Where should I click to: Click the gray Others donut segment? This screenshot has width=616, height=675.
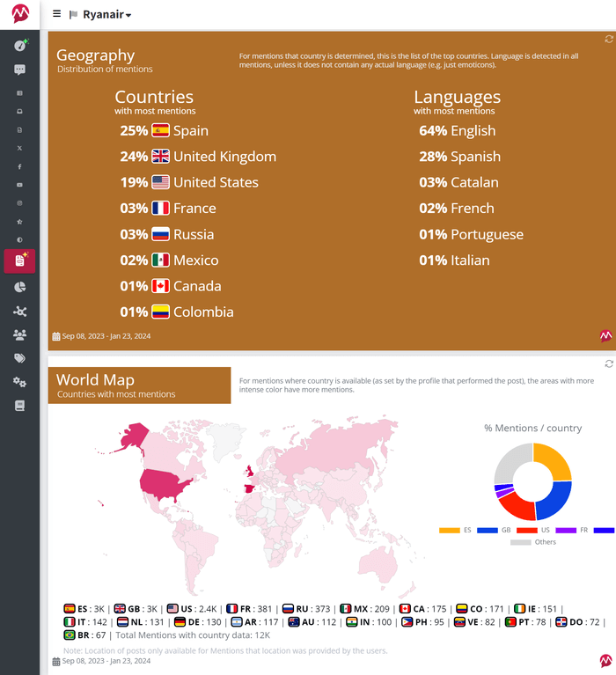(x=510, y=463)
